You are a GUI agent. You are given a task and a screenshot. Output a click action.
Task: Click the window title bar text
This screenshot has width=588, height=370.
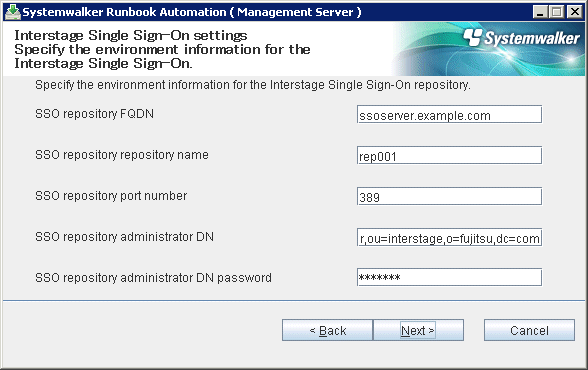click(192, 12)
